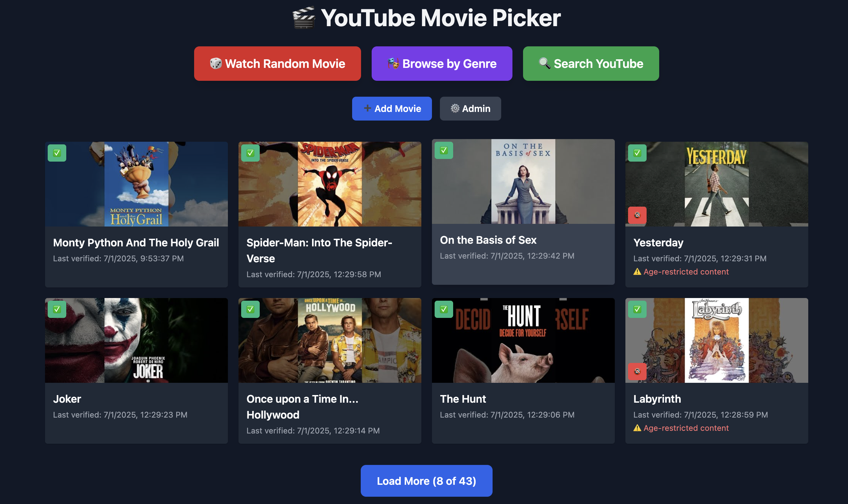The width and height of the screenshot is (848, 504).
Task: Open Browse by Genre
Action: click(442, 64)
